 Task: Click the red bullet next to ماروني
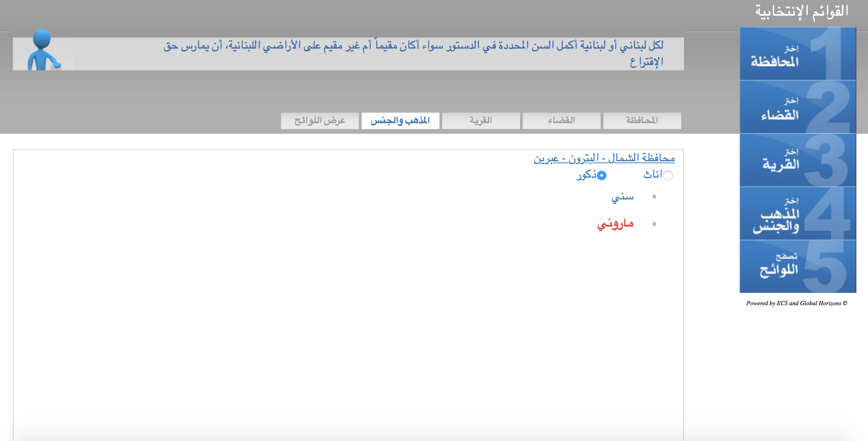point(654,224)
